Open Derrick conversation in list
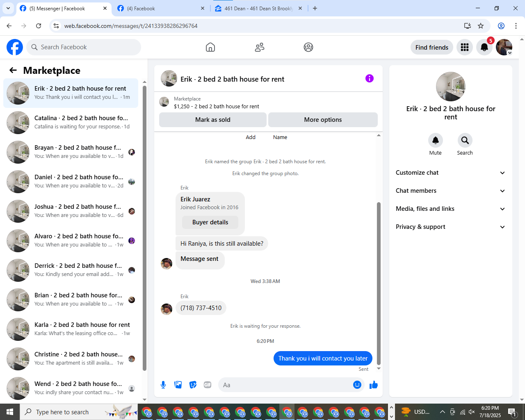Image resolution: width=525 pixels, height=420 pixels. pyautogui.click(x=71, y=270)
